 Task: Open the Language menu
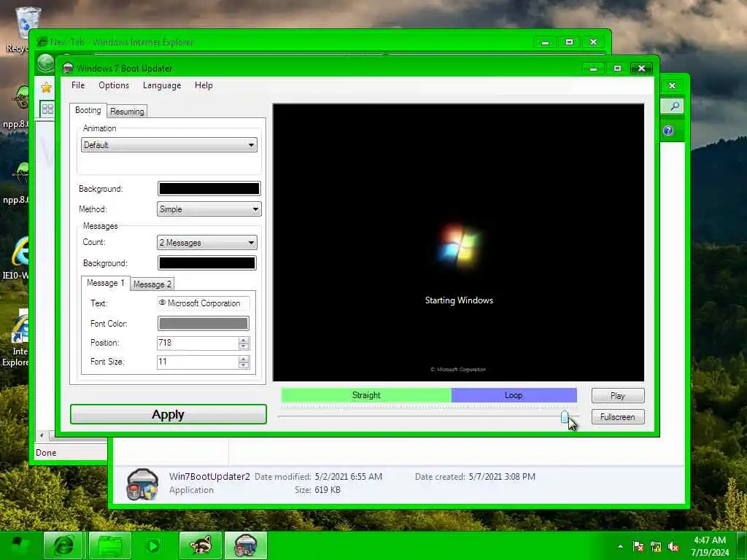click(x=161, y=85)
